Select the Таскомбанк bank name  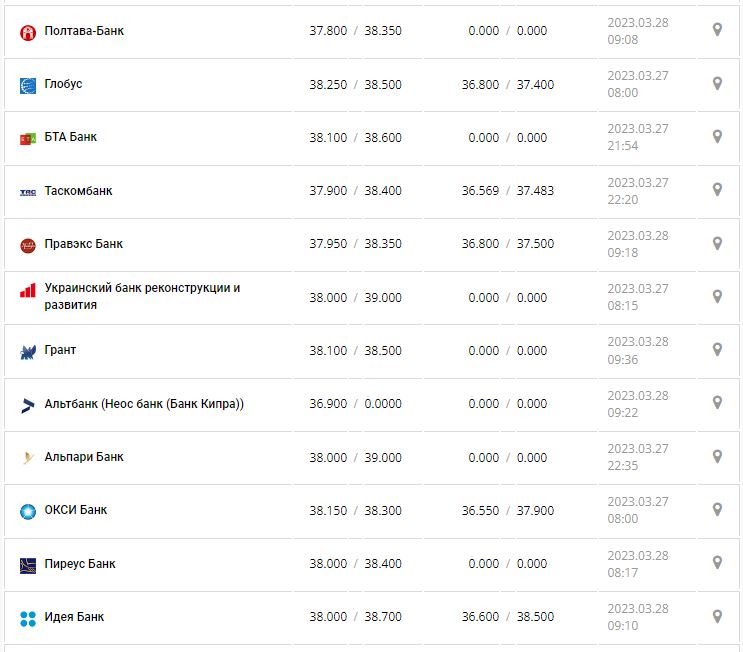tap(78, 191)
